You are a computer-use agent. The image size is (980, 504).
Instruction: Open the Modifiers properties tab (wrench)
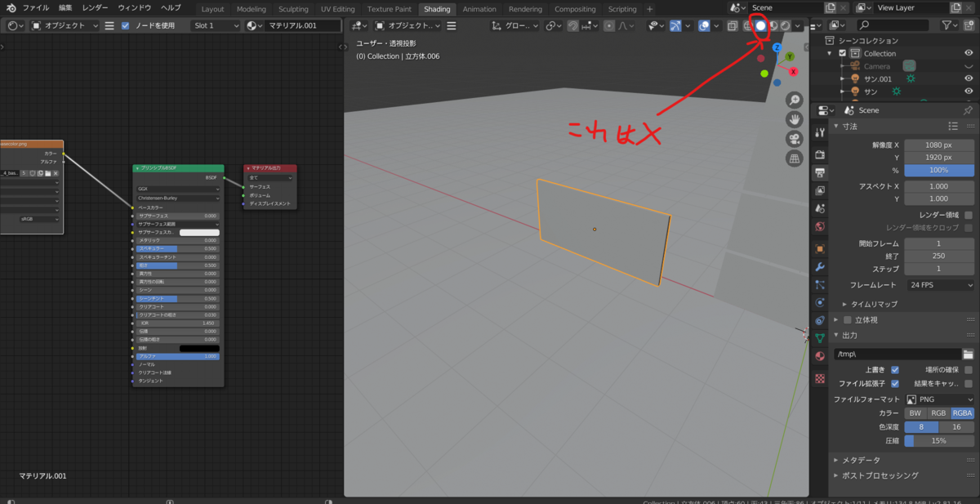point(820,266)
